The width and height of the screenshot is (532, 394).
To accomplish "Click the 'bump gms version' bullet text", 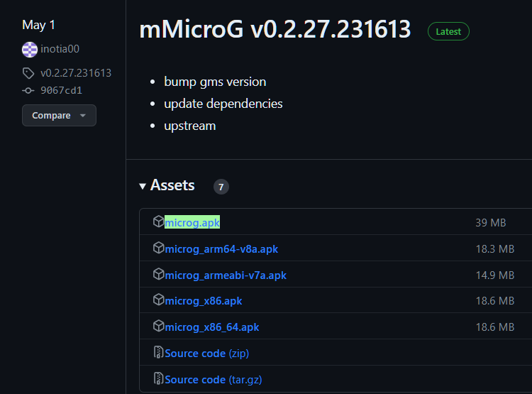I will coord(215,82).
